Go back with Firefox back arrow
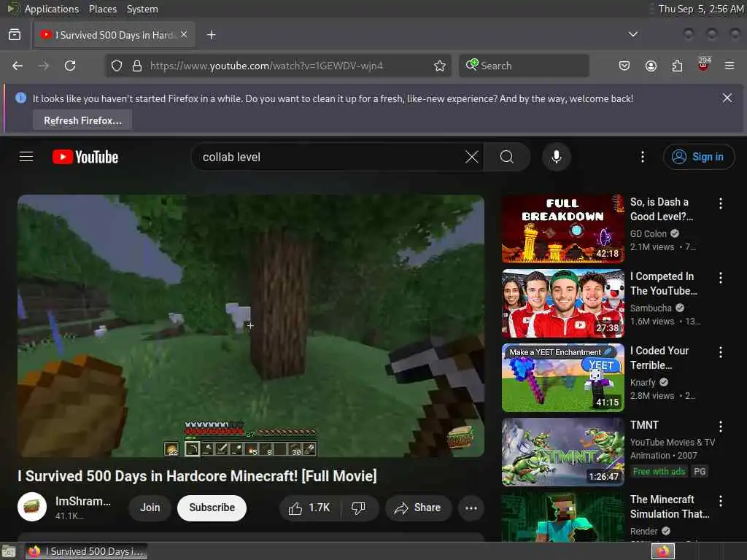Image resolution: width=747 pixels, height=560 pixels. pos(18,66)
